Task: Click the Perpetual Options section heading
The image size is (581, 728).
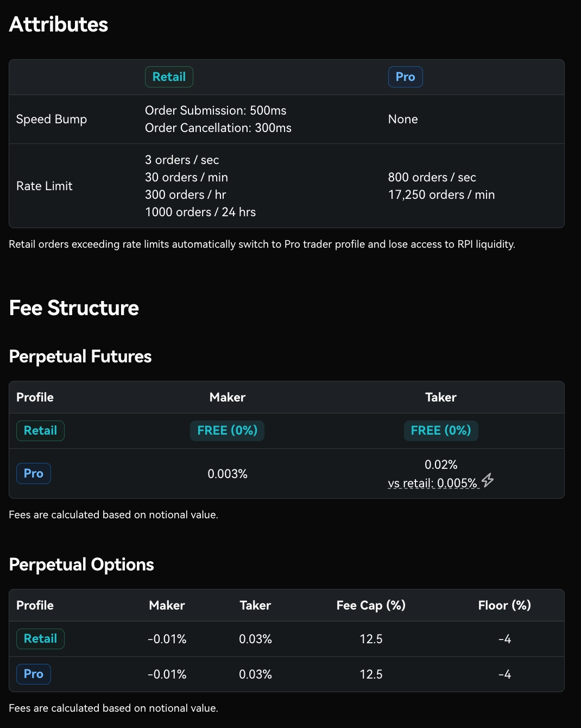Action: [x=81, y=564]
